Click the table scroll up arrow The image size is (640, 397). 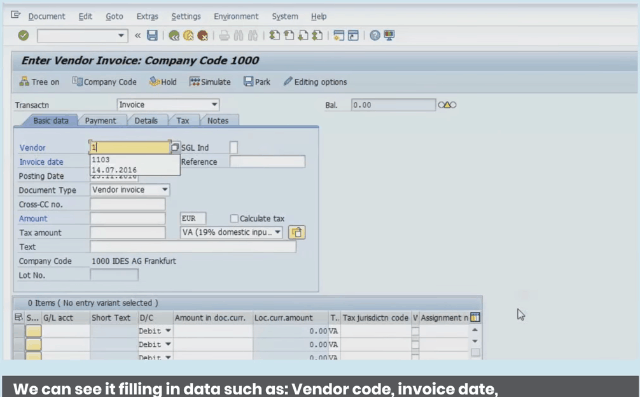click(475, 330)
